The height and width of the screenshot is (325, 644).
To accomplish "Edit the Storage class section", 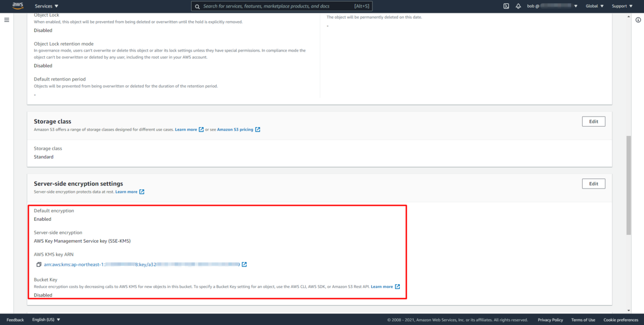I will [594, 121].
